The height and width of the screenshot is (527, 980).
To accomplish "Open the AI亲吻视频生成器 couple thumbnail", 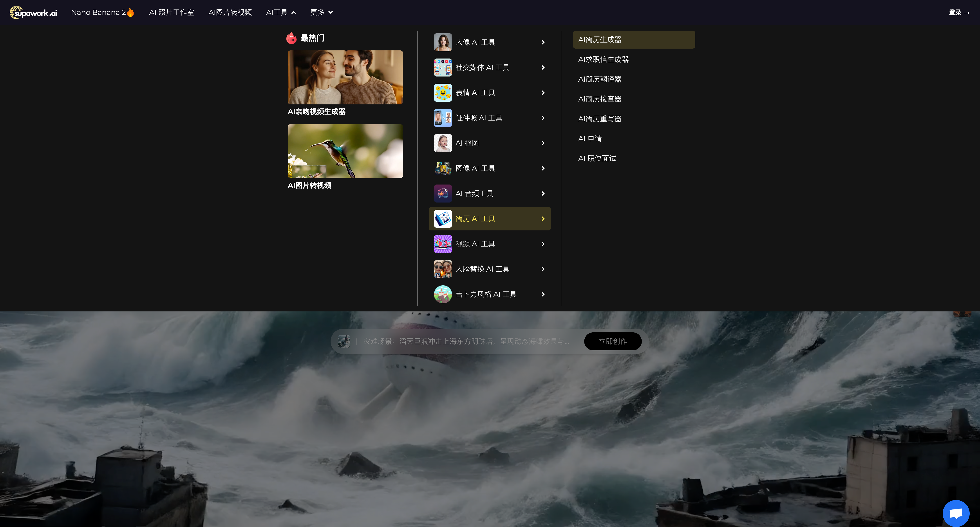I will tap(345, 77).
